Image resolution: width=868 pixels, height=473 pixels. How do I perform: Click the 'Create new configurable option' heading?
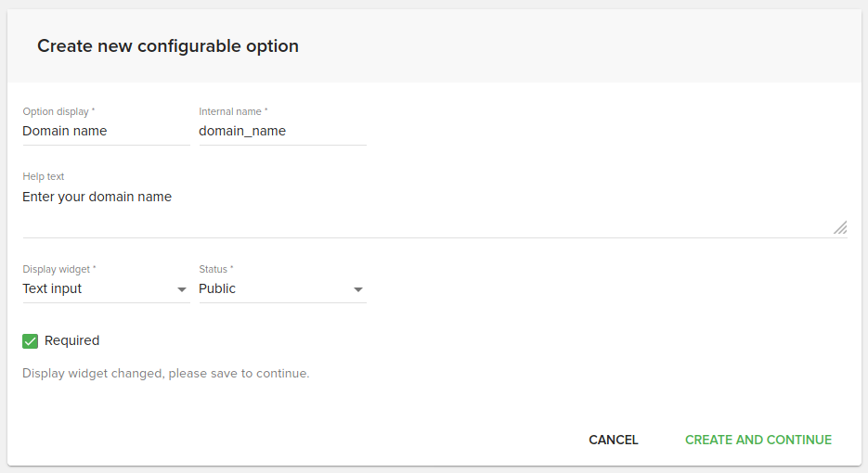click(x=168, y=46)
